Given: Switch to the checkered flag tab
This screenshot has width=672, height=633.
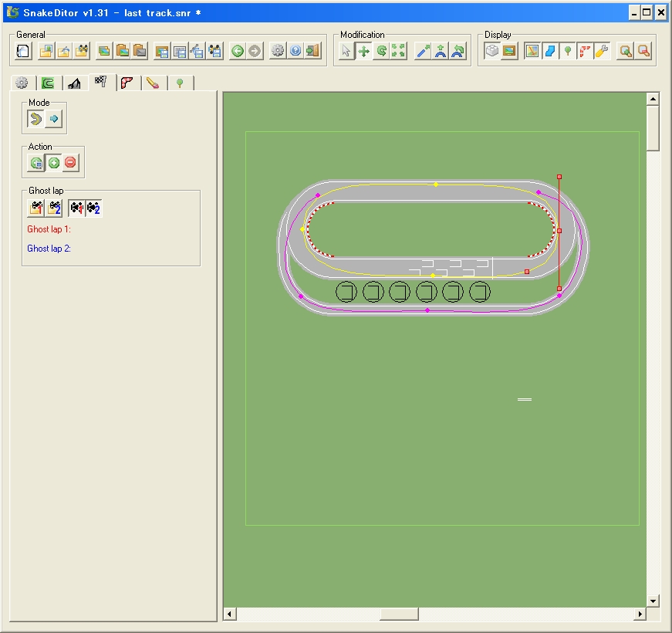Looking at the screenshot, I should coord(101,82).
